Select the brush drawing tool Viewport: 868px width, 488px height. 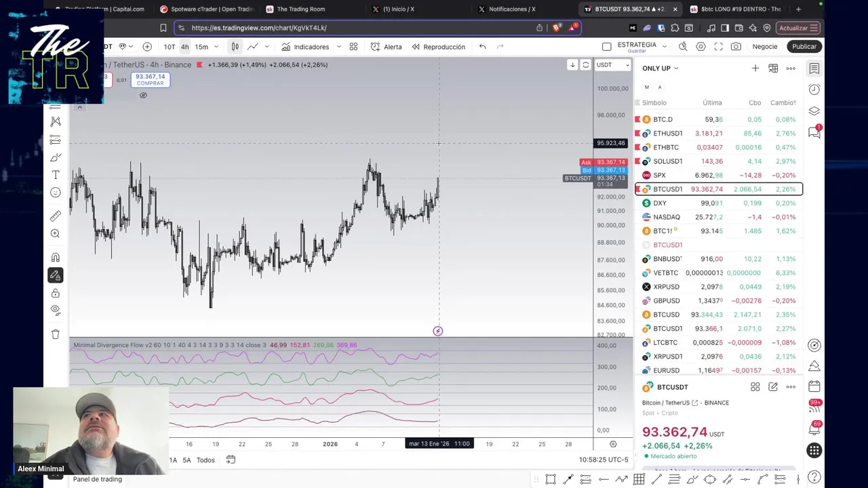pos(56,157)
